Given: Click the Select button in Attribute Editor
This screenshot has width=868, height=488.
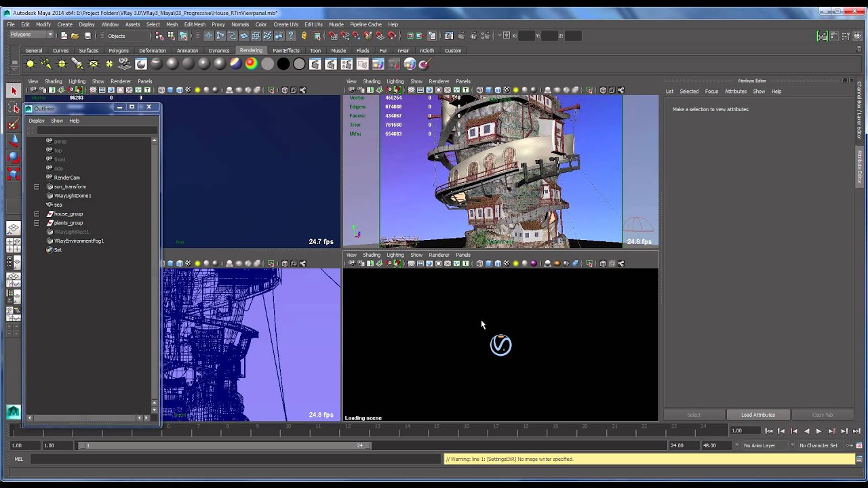Looking at the screenshot, I should (x=694, y=415).
